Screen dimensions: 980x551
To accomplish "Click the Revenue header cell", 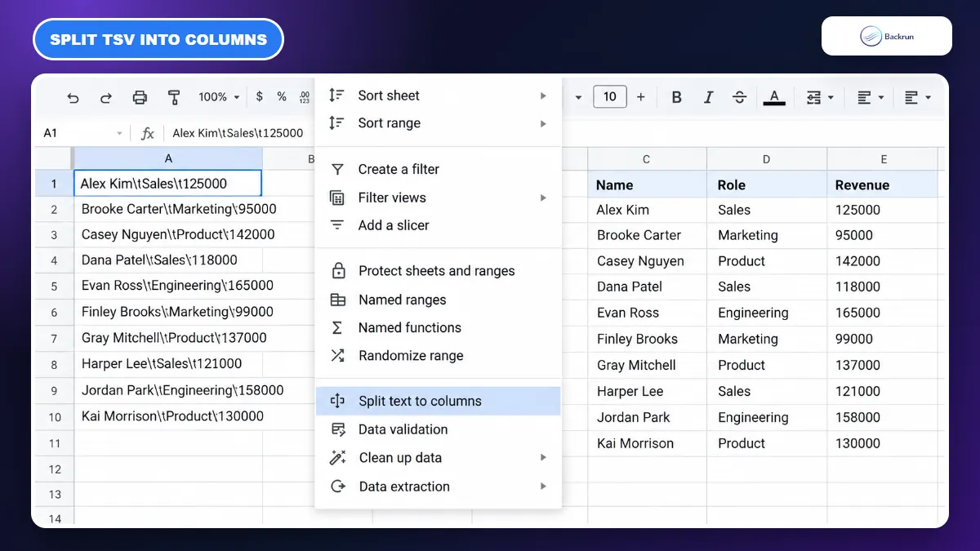I will click(883, 185).
